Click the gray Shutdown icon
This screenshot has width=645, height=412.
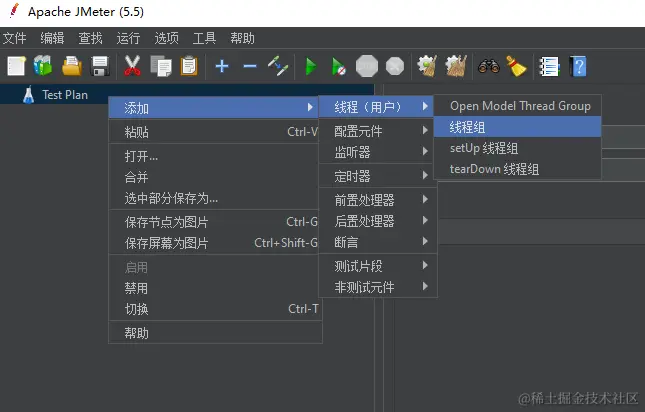(395, 66)
